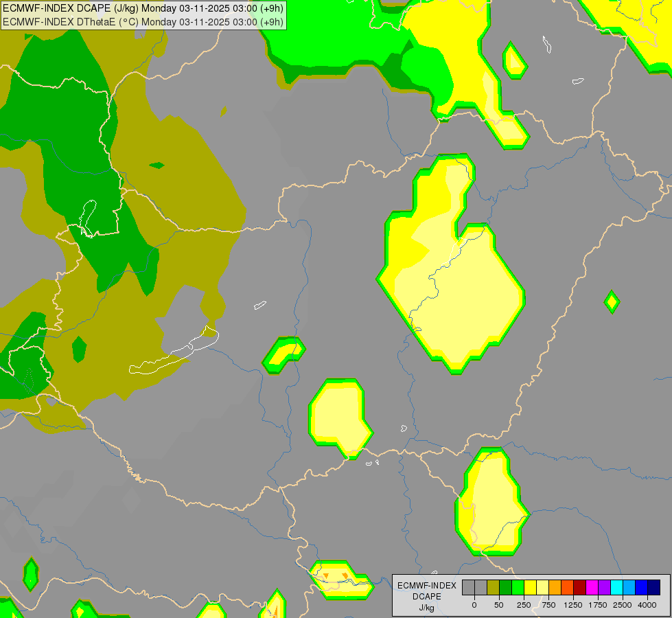Screen dimensions: 672x618
Task: Click the purple legend swatch
Action: click(604, 588)
